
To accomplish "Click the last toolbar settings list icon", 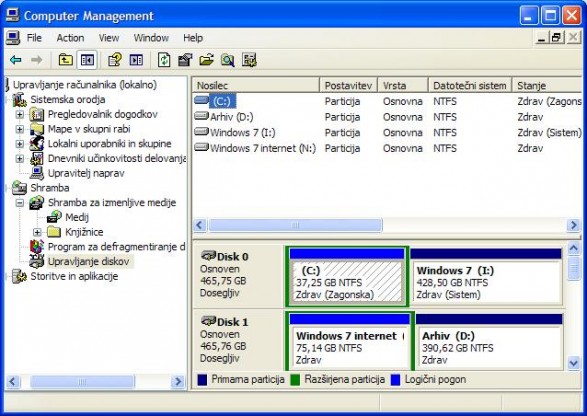I will (x=249, y=60).
